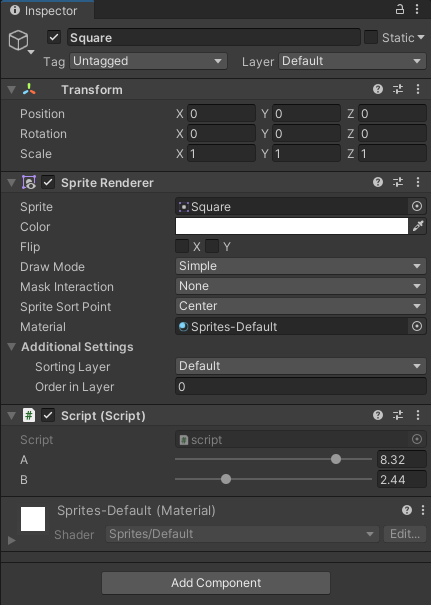Open Transform preset selector icon
Image resolution: width=431 pixels, height=605 pixels.
[398, 90]
